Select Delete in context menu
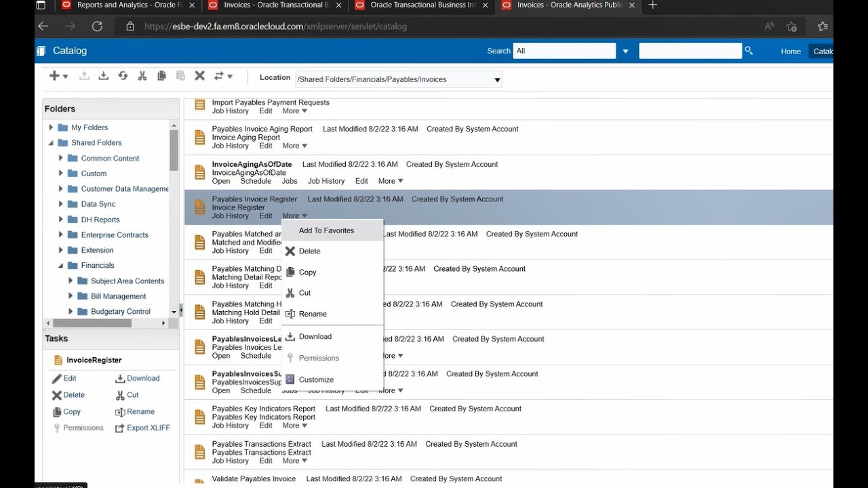The width and height of the screenshot is (868, 488). (332, 251)
